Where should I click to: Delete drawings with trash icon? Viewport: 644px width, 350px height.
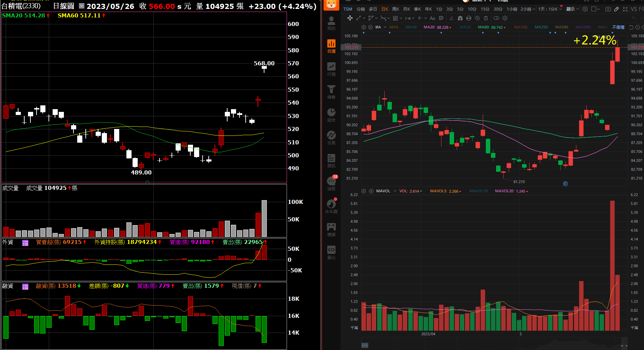486,18
